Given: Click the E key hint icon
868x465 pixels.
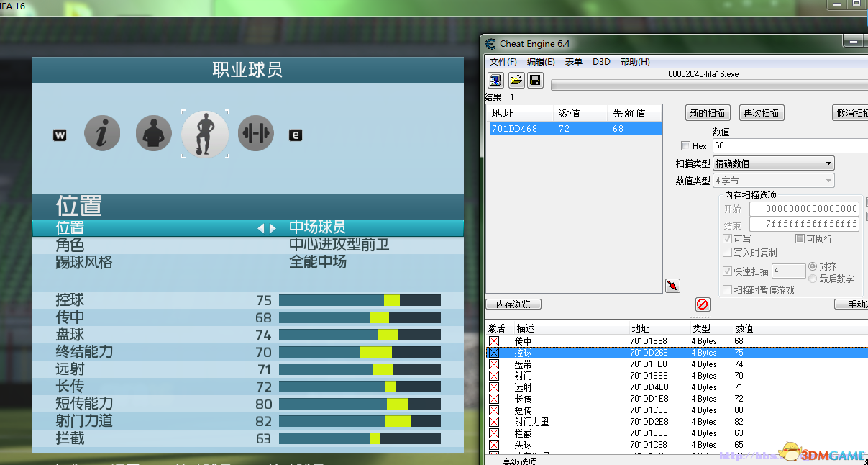Looking at the screenshot, I should pos(296,135).
